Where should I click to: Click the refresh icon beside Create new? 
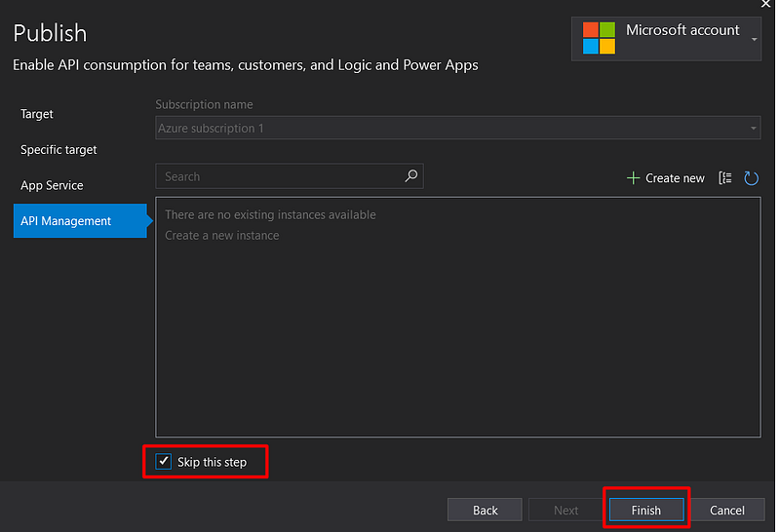point(751,178)
